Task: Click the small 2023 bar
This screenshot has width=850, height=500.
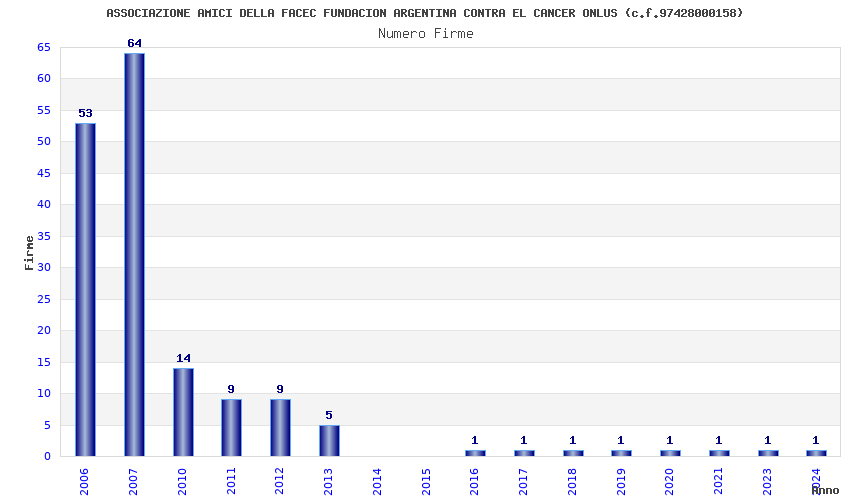Action: [768, 453]
